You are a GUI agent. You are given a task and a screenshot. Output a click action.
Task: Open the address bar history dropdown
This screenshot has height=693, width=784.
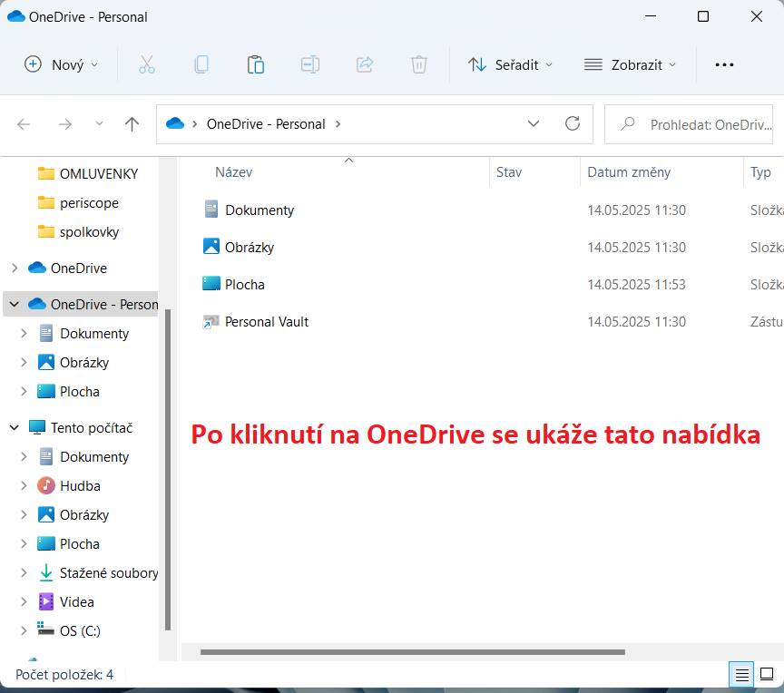pos(534,123)
